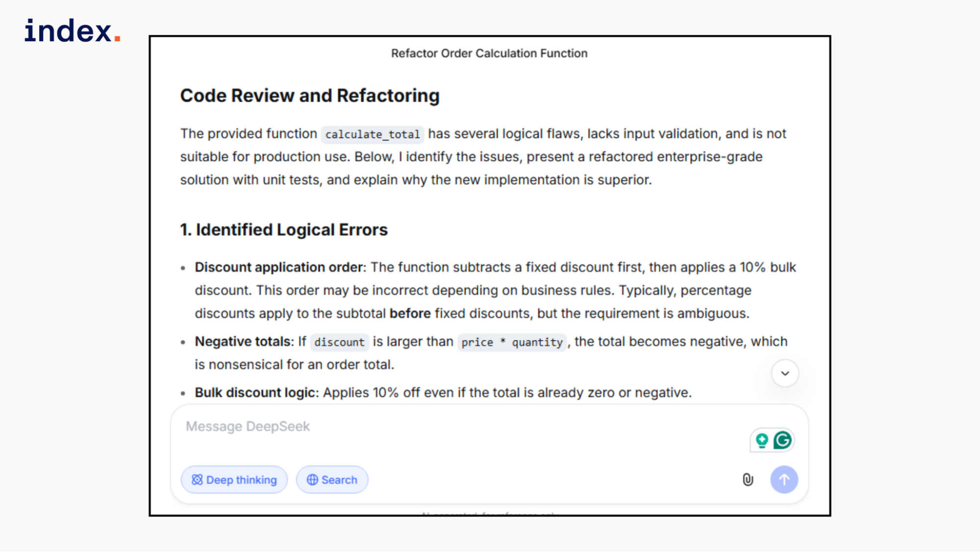Click into the Message DeepSeek input field

click(441, 426)
